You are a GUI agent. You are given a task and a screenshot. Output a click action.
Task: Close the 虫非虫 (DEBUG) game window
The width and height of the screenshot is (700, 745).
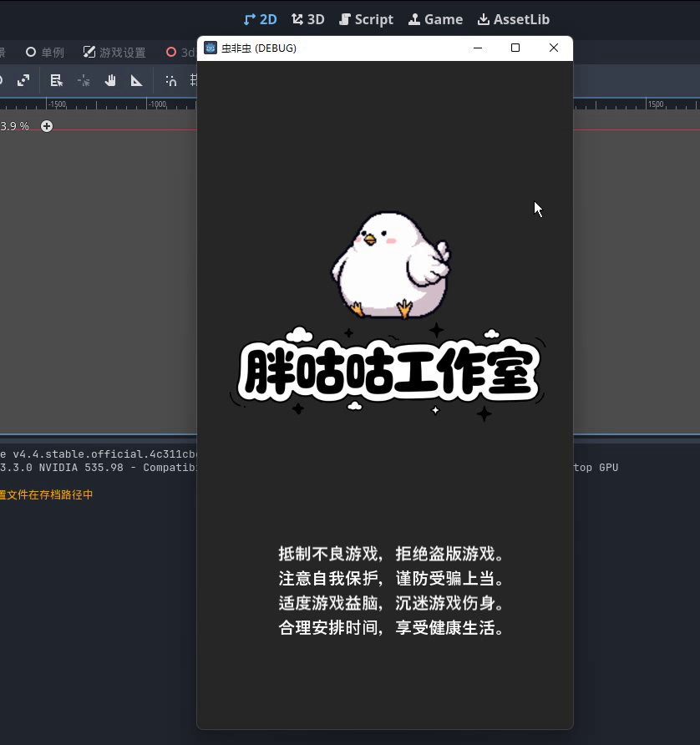[553, 48]
